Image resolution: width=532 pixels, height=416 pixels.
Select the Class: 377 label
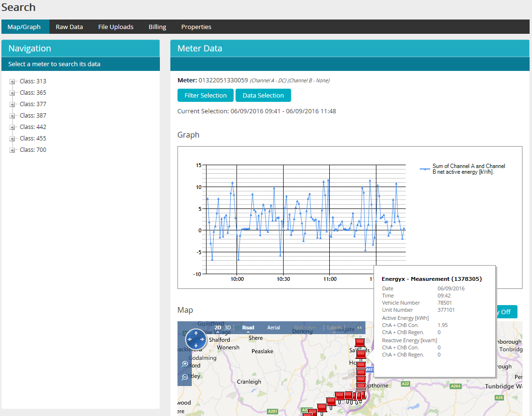[x=33, y=104]
